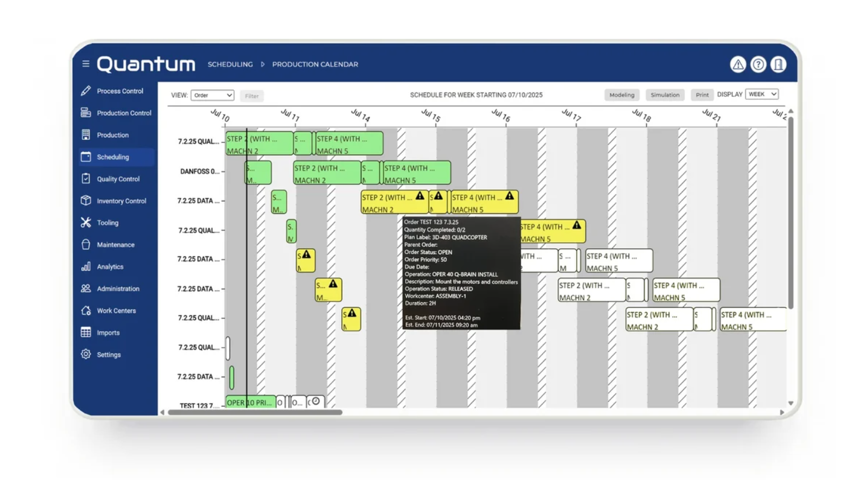The width and height of the screenshot is (868, 480).
Task: Change DISPLAY dropdown from WEEK
Action: [x=762, y=94]
